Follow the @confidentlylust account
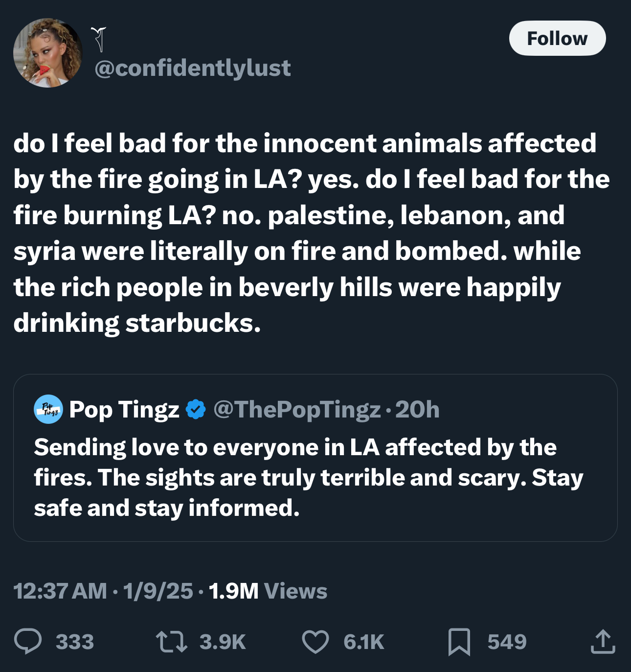This screenshot has height=672, width=631. coord(557,38)
